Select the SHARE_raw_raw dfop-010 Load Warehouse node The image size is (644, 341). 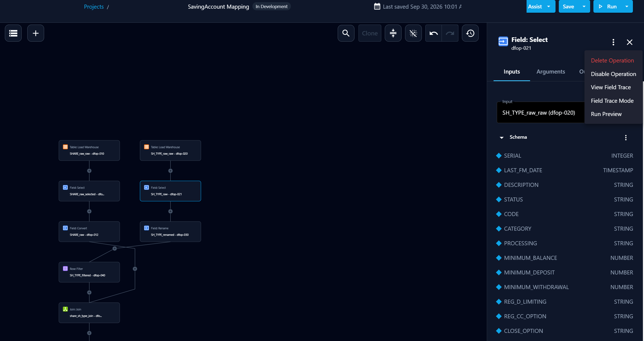pyautogui.click(x=89, y=150)
